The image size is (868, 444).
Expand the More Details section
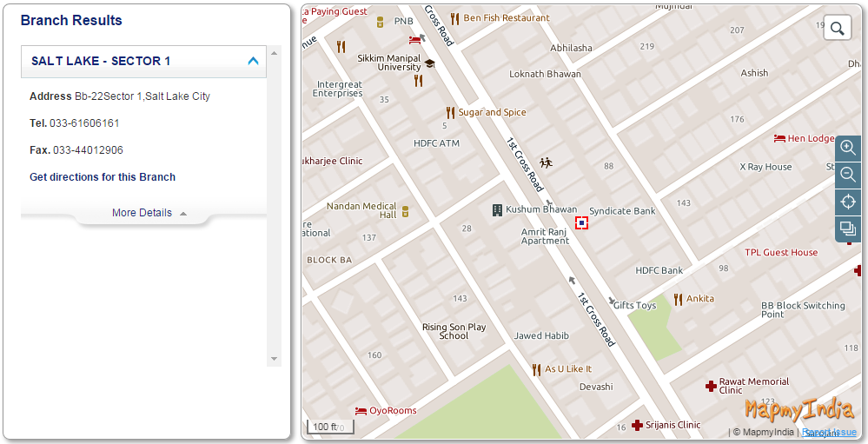pos(149,213)
